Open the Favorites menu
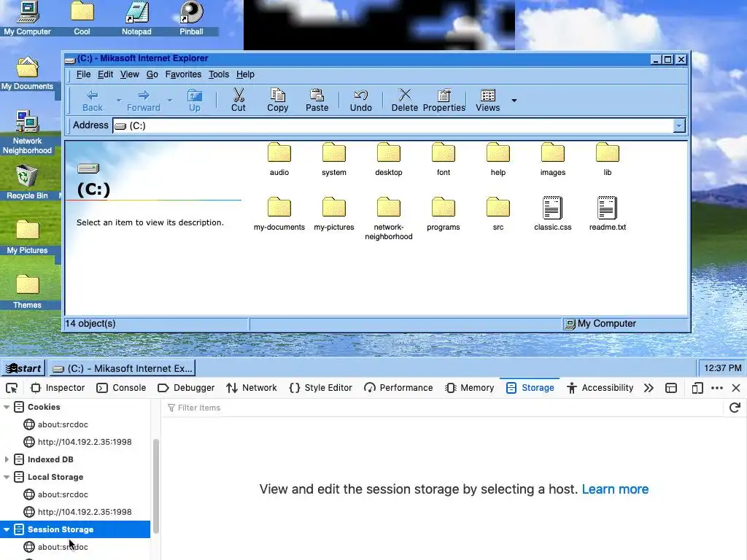747x560 pixels. click(x=183, y=74)
